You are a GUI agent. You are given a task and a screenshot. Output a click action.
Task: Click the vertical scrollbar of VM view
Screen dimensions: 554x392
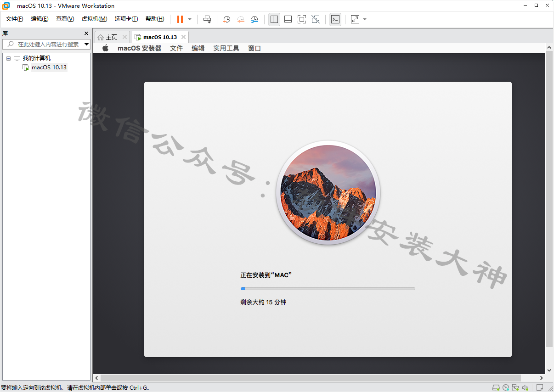tap(549, 199)
